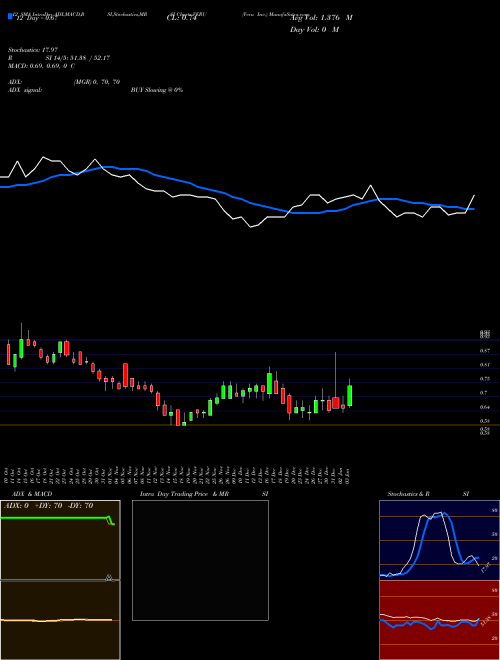Screen dimensions: 500x660
Task: Click the SI 14/5: 51.38 / 52.17 value
Action: (78, 58)
